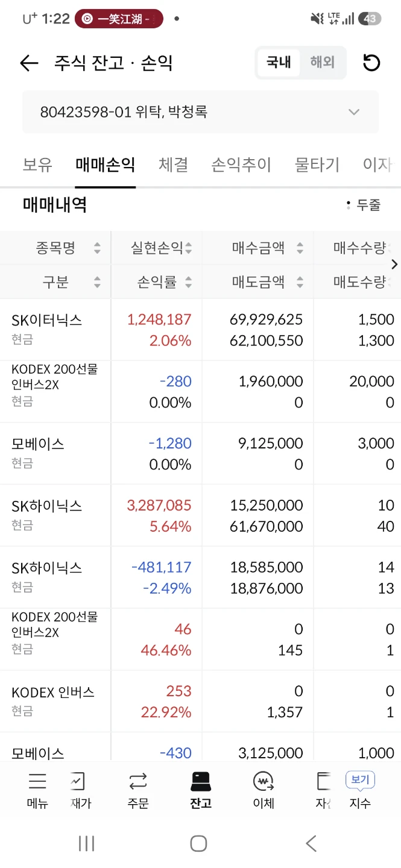Tap the sale amount 18,876,000

click(x=267, y=588)
